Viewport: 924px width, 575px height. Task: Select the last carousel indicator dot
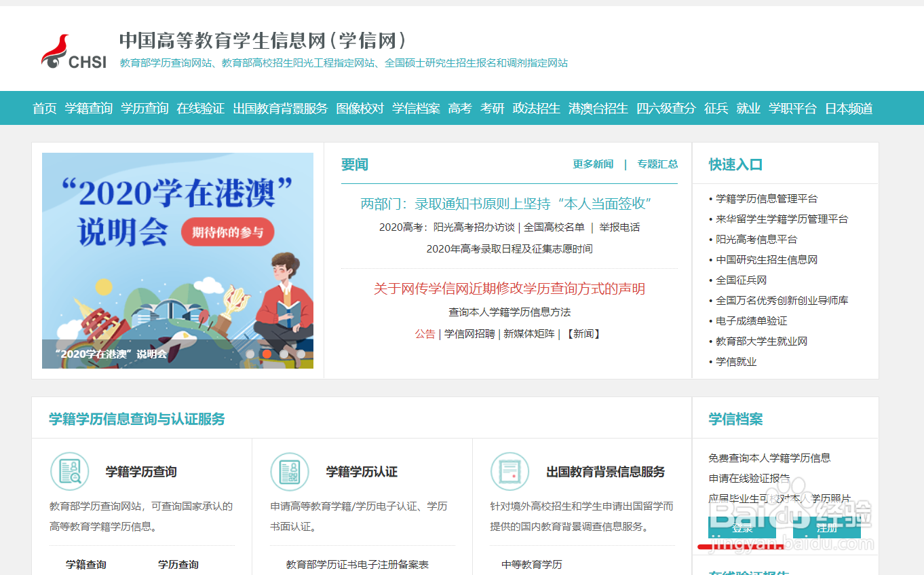click(x=301, y=354)
